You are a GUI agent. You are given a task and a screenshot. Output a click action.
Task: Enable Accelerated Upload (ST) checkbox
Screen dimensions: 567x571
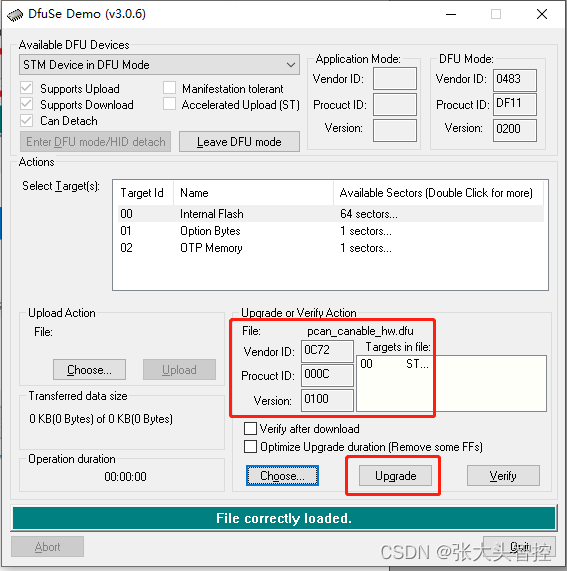point(169,104)
